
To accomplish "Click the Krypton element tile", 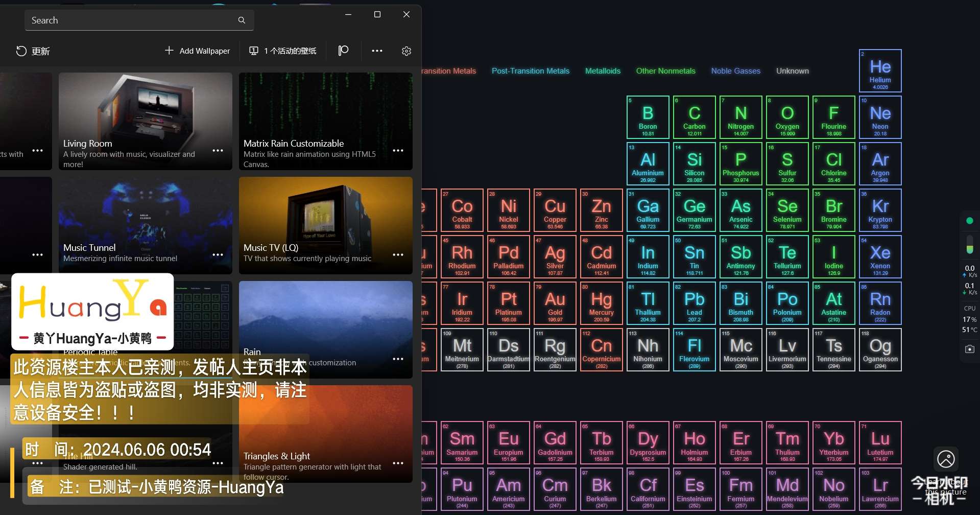I will tap(880, 210).
